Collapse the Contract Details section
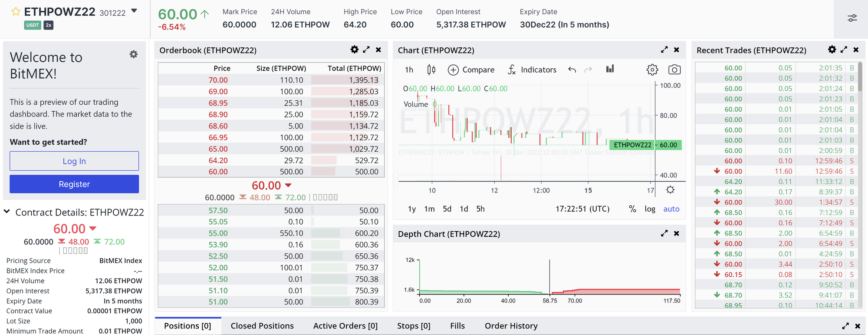Screen dimensions: 868x335 click(7, 212)
